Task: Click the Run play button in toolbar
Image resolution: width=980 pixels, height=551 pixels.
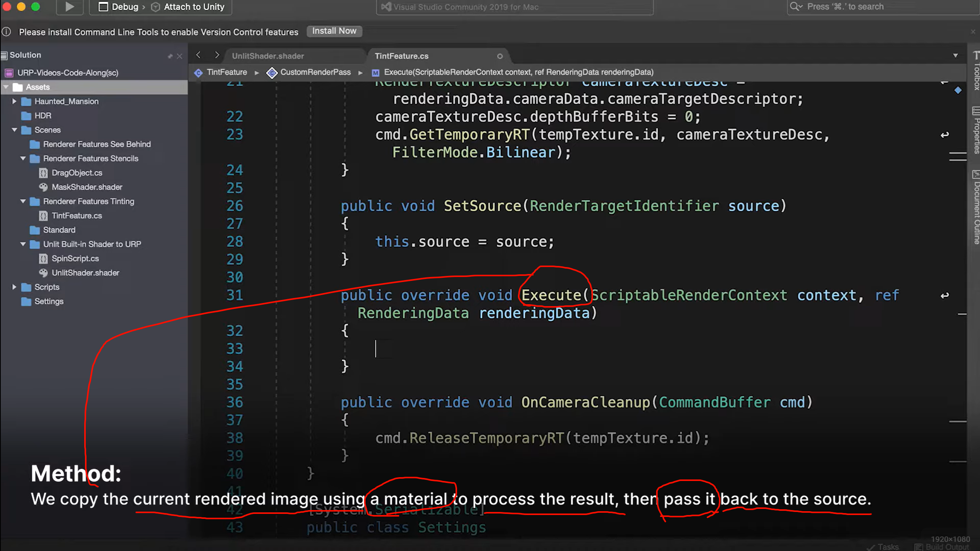Action: 69,7
